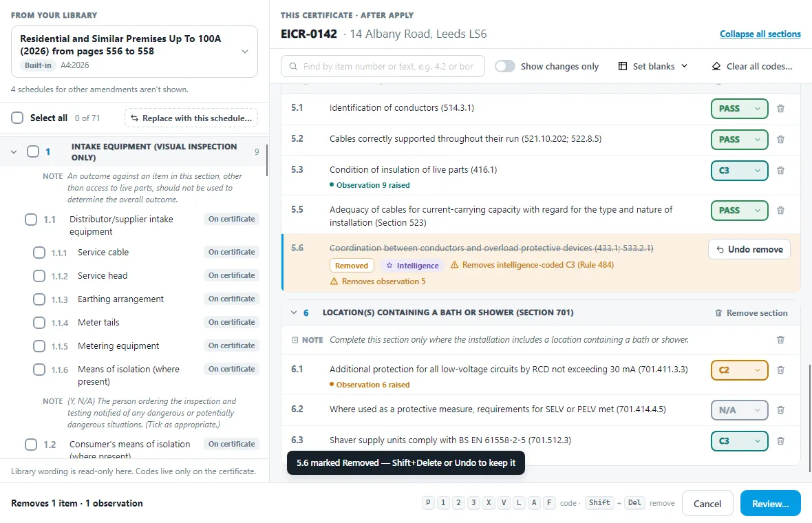Click the certificate list vertical scrollbar

809,418
